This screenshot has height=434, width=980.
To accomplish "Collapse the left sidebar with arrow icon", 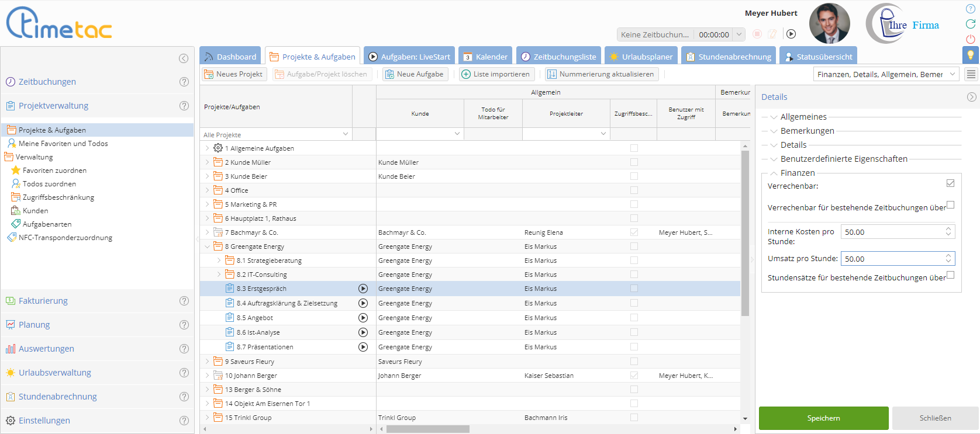I will (x=184, y=58).
